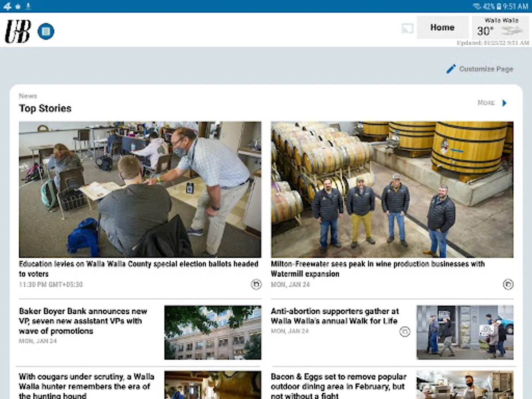Tap the cast screen icon
This screenshot has height=399, width=532.
click(407, 29)
